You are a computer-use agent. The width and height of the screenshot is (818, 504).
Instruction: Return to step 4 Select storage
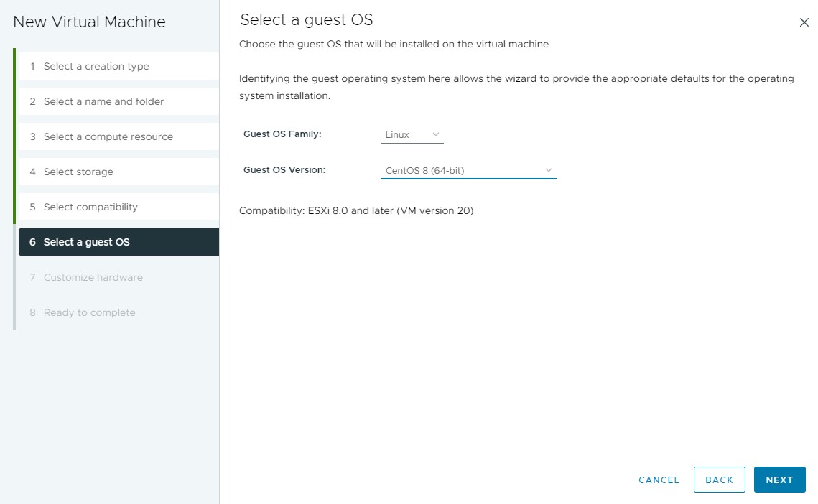[x=78, y=172]
